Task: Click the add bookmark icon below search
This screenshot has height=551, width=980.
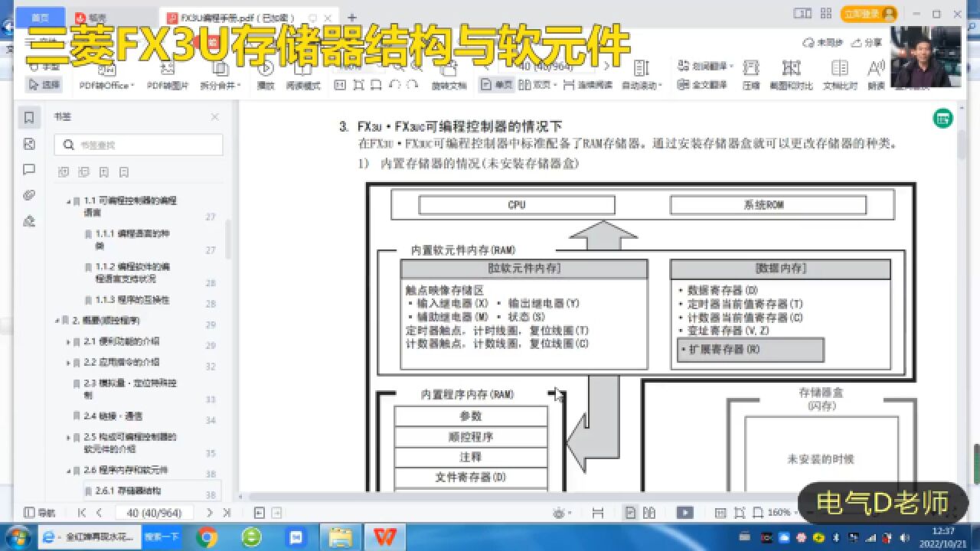Action: pos(104,172)
